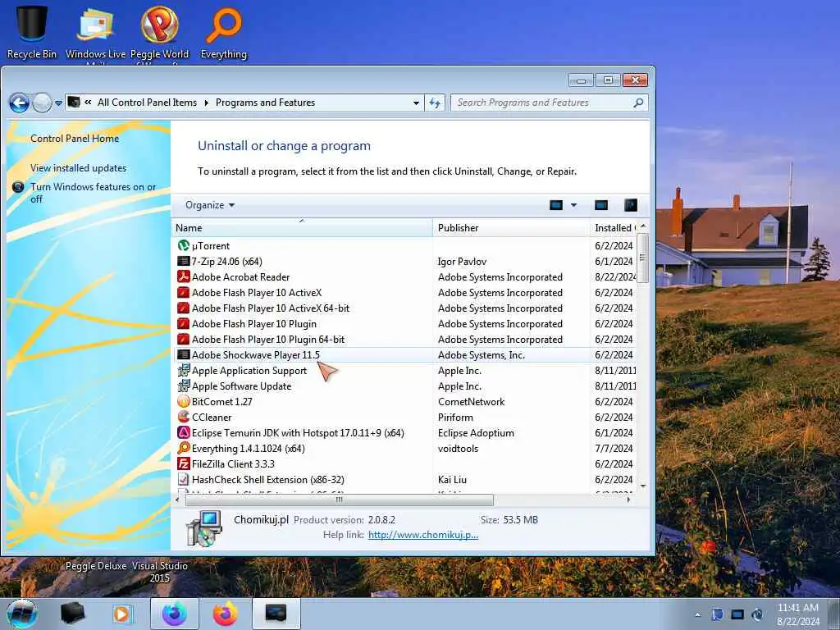840x630 pixels.
Task: Click the Back navigation arrow
Action: point(20,103)
